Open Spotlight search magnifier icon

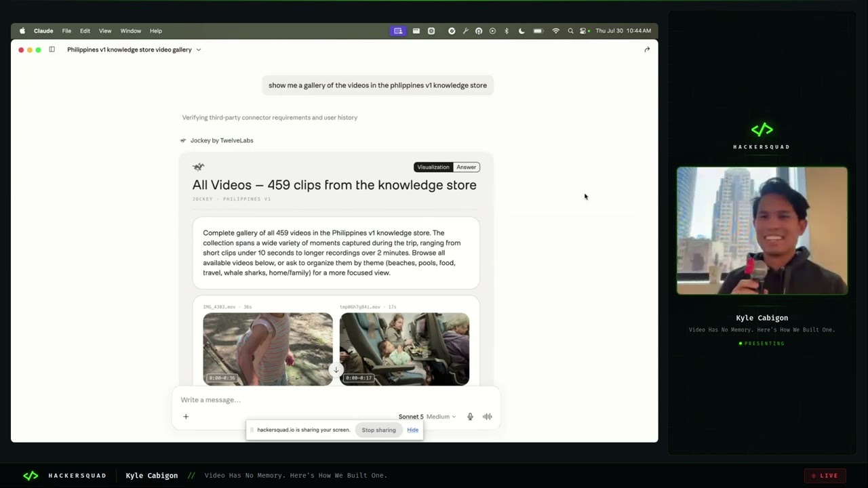(570, 30)
